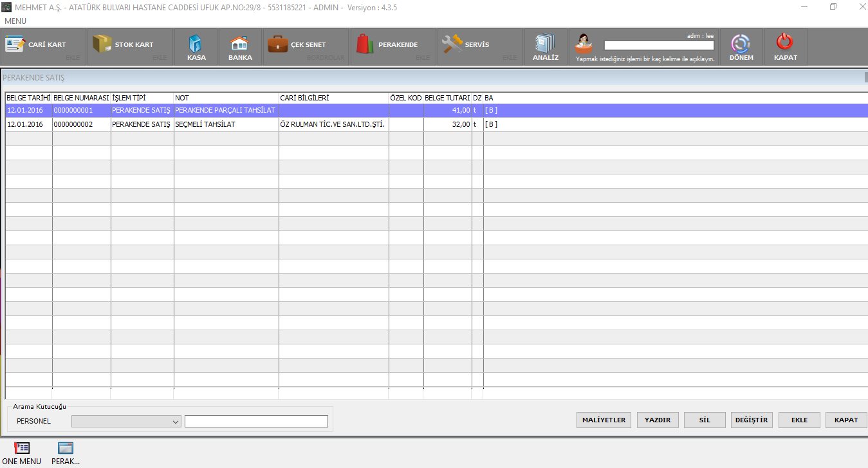Image resolution: width=868 pixels, height=468 pixels.
Task: Click the Perakende shopping bags icon
Action: coord(365,44)
